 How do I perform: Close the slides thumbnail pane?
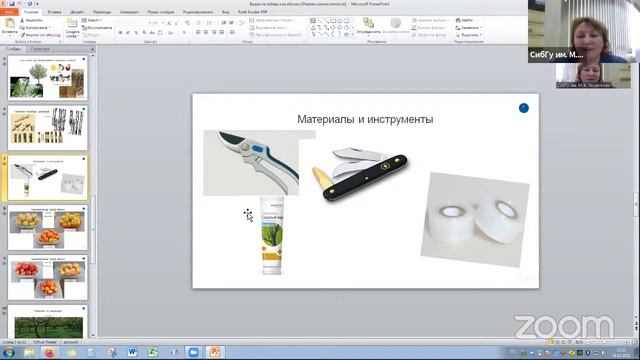tap(93, 49)
